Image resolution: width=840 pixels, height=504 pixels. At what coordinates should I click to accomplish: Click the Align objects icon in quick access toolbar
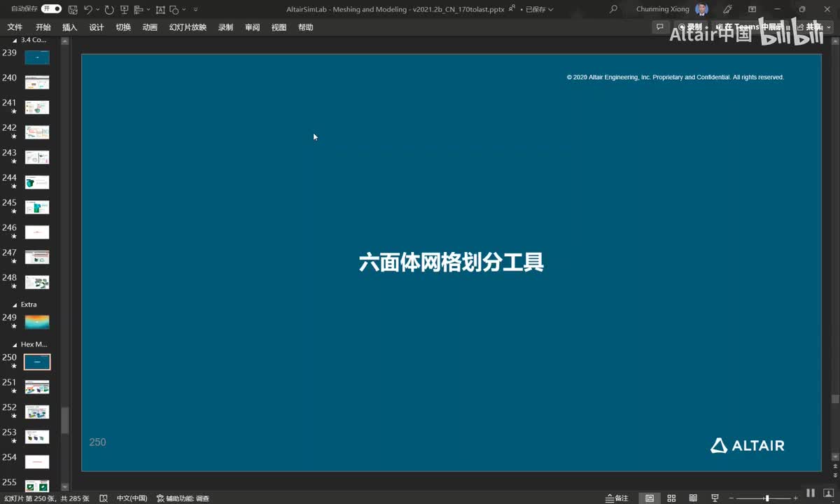tap(138, 10)
